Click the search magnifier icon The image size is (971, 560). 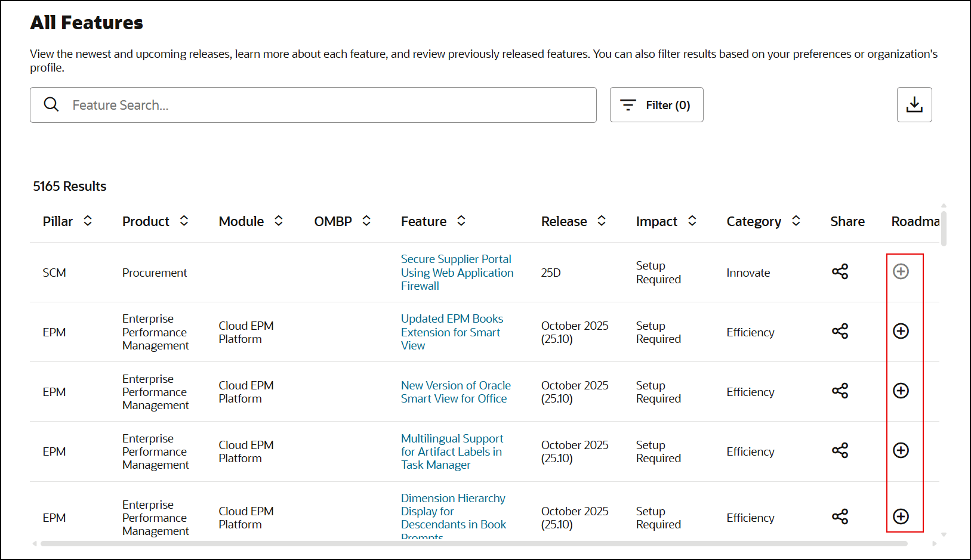tap(51, 105)
